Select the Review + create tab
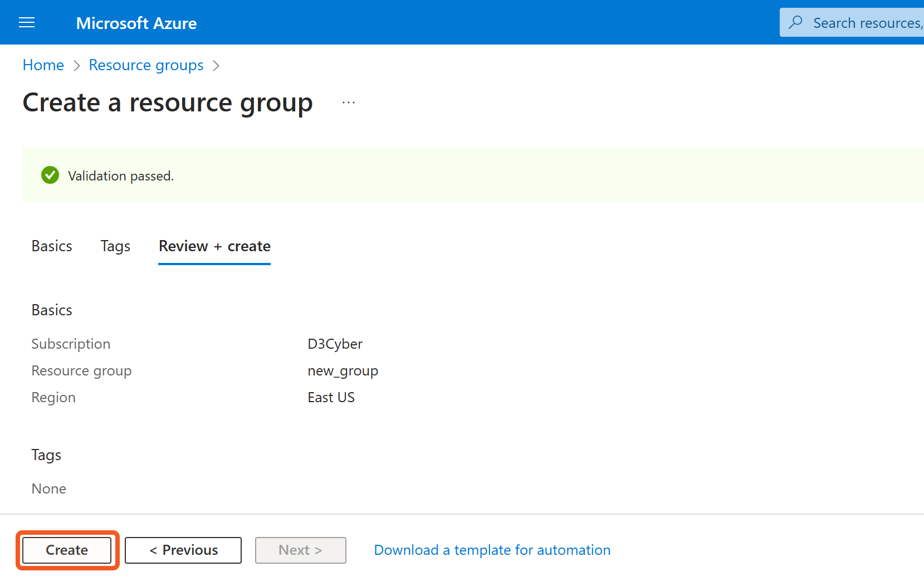Screen dimensions: 924x586 [x=214, y=246]
